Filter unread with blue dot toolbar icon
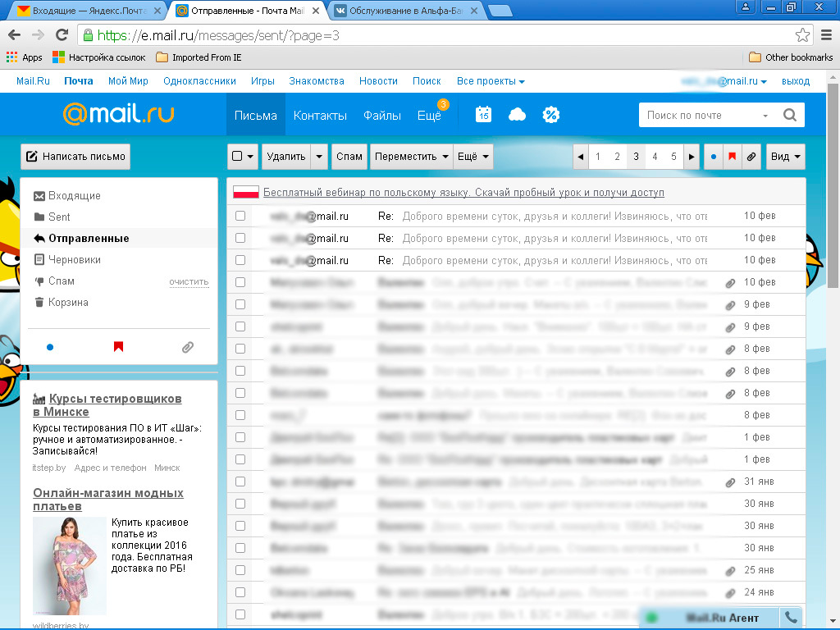This screenshot has height=630, width=840. 713,157
